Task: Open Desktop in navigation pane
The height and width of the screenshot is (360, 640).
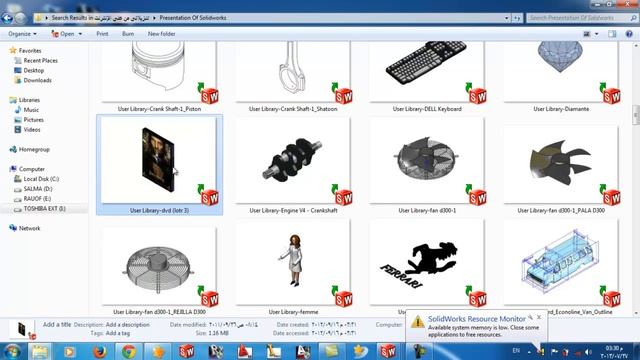Action: pyautogui.click(x=33, y=70)
